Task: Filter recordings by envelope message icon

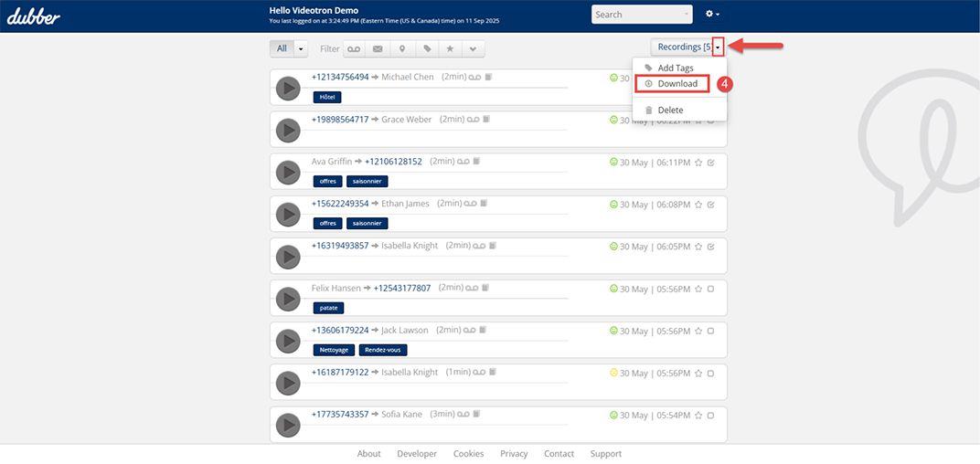Action: click(x=378, y=48)
